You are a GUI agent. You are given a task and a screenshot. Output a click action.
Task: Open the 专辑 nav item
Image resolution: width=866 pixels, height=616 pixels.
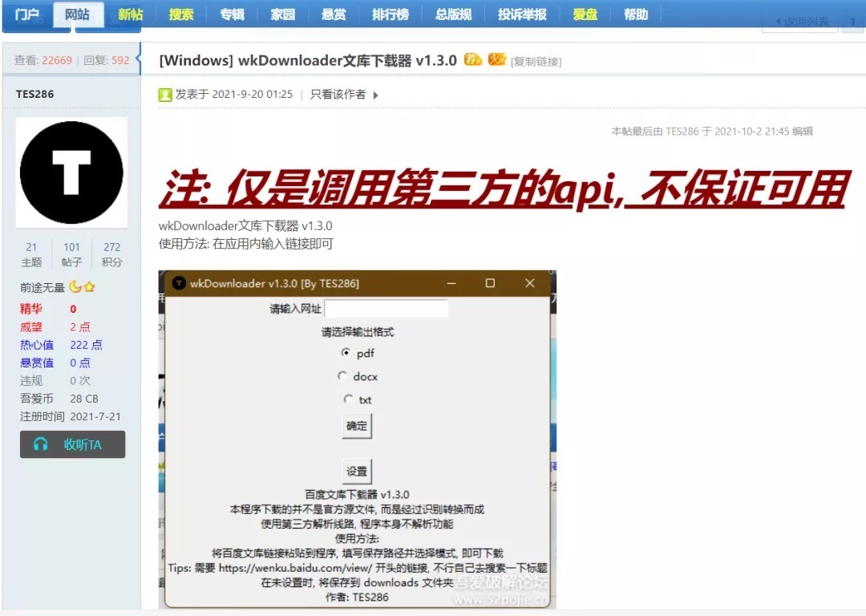click(x=232, y=14)
